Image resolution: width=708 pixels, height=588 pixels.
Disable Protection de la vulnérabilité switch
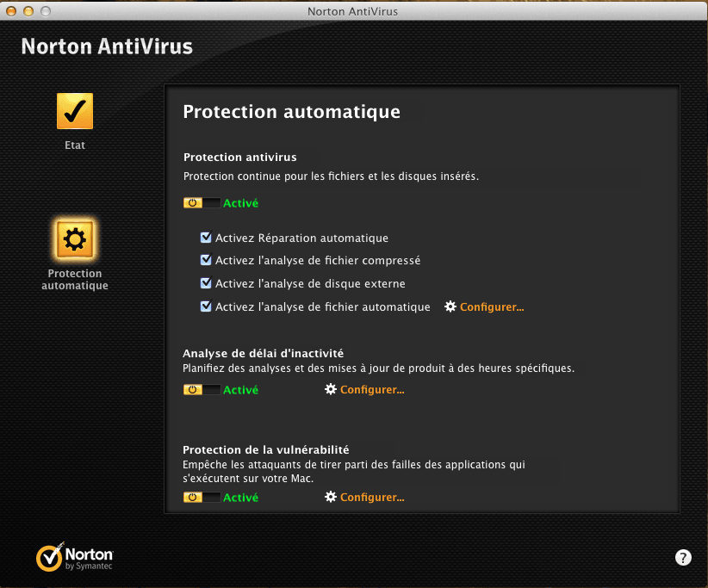pyautogui.click(x=202, y=497)
